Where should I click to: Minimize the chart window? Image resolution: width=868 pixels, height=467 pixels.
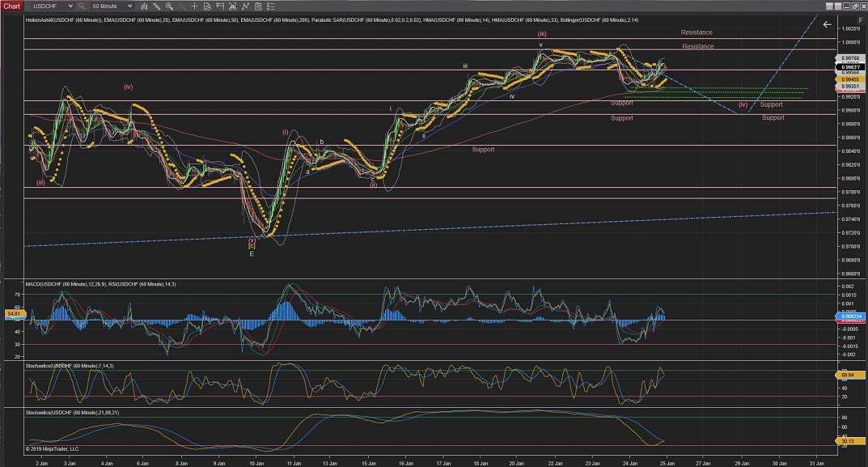pyautogui.click(x=847, y=6)
